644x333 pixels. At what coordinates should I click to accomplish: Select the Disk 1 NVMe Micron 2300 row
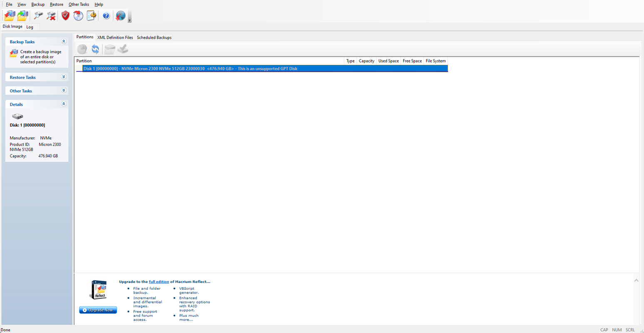tap(265, 69)
